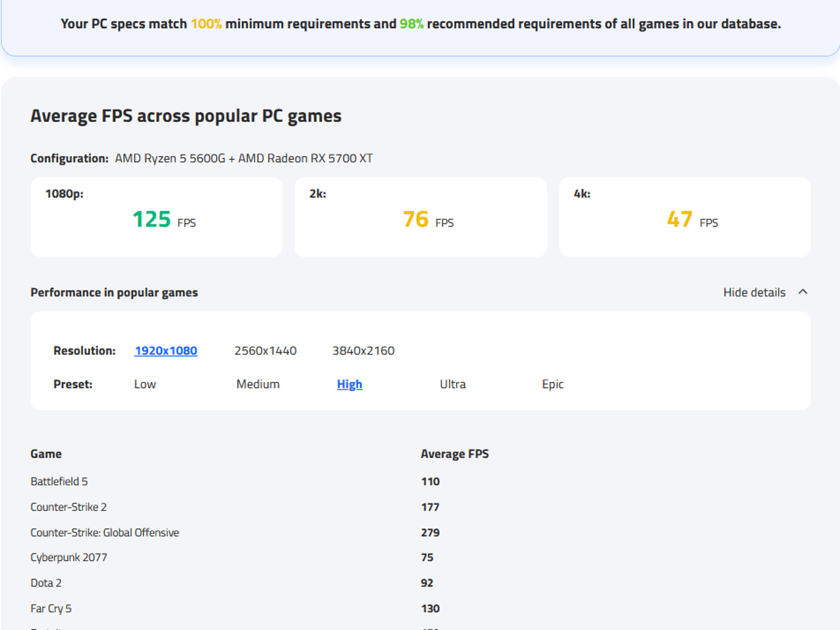
Task: Click the Far Cry 5 game name
Action: (51, 609)
